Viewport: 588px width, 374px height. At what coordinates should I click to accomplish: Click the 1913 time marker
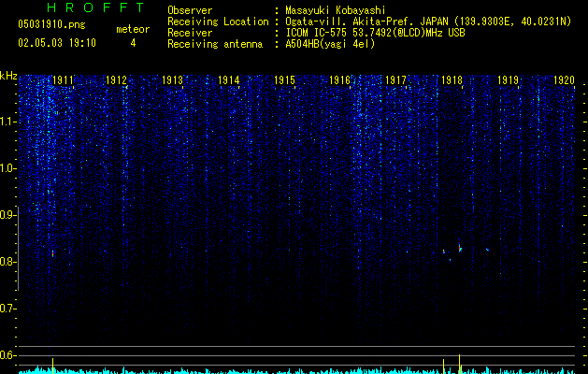pos(172,80)
